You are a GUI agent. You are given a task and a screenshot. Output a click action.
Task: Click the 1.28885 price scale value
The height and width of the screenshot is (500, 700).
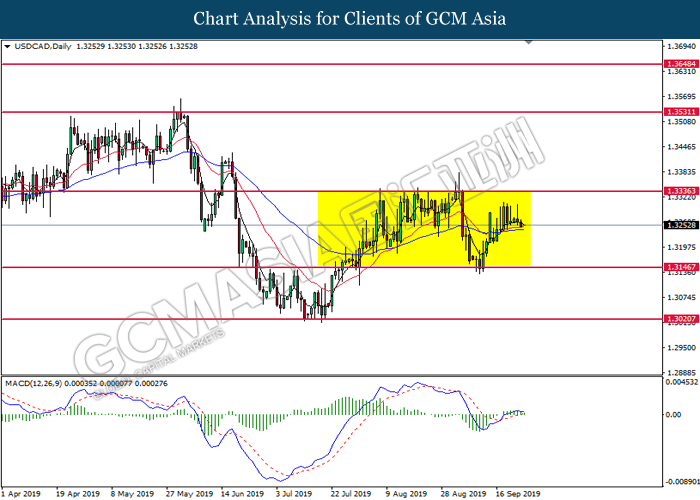[681, 372]
